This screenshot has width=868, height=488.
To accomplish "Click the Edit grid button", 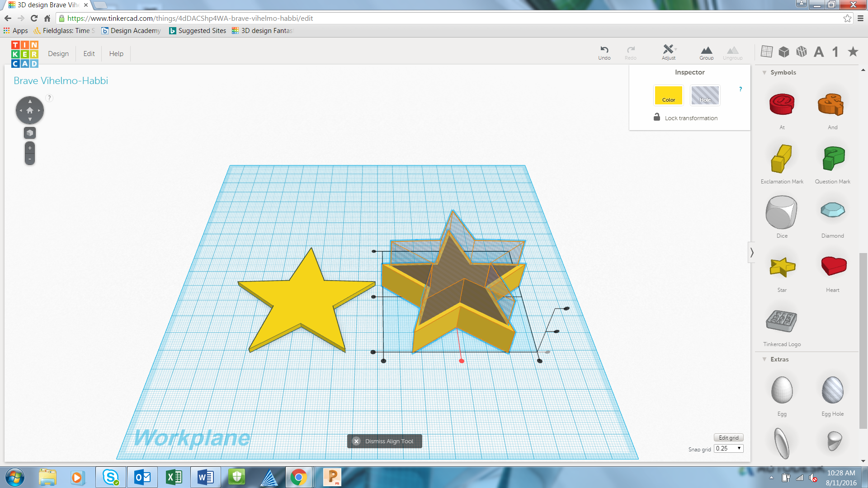I will point(728,437).
